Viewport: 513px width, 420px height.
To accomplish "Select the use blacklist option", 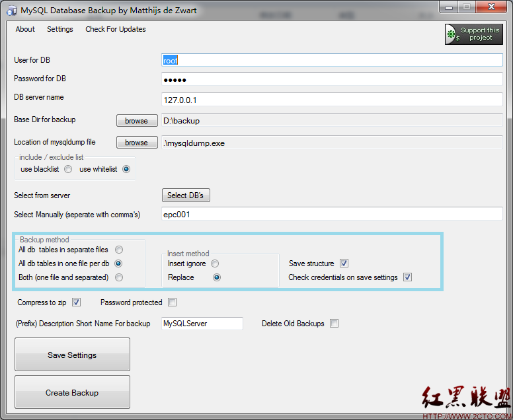I will [68, 169].
